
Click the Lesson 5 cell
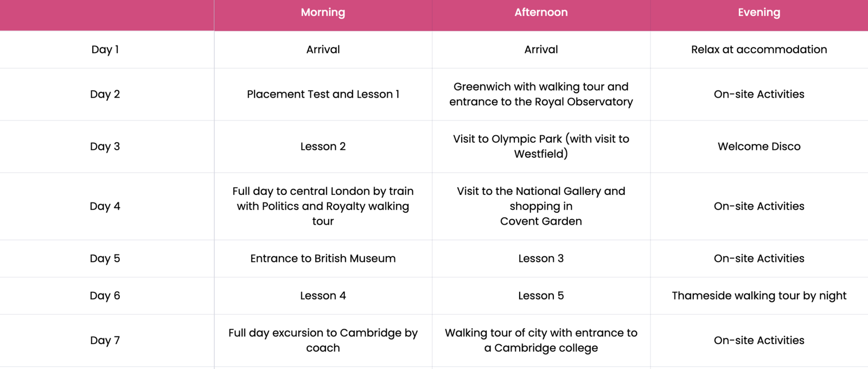click(541, 296)
